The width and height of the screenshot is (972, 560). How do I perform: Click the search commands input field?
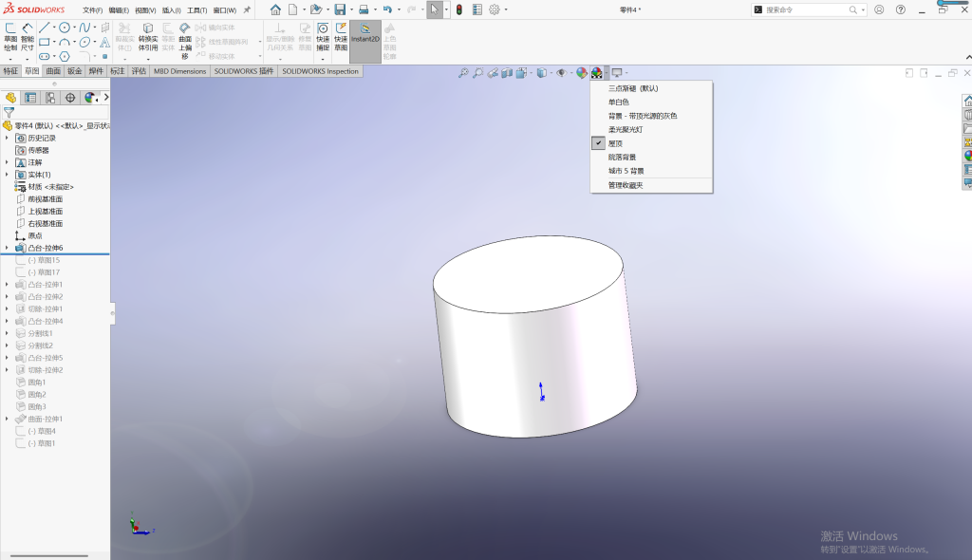tap(806, 9)
